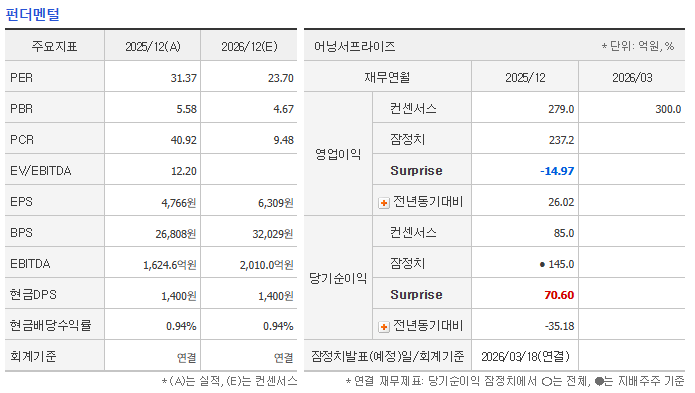The width and height of the screenshot is (695, 393).
Task: Open the 펀더멘털 section heading
Action: click(x=32, y=14)
